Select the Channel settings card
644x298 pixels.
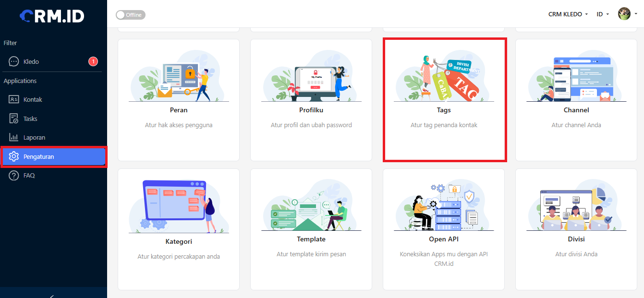coord(576,100)
